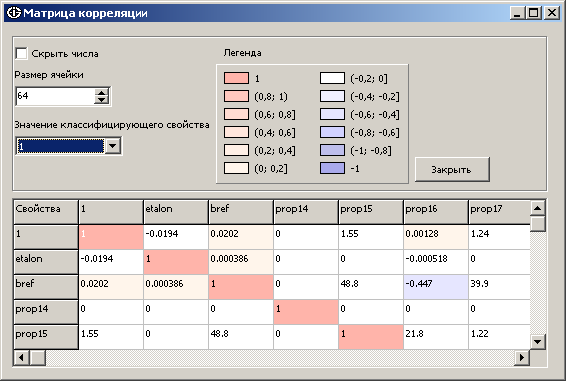Click the table scroll right arrow
This screenshot has width=566, height=381.
[x=522, y=358]
